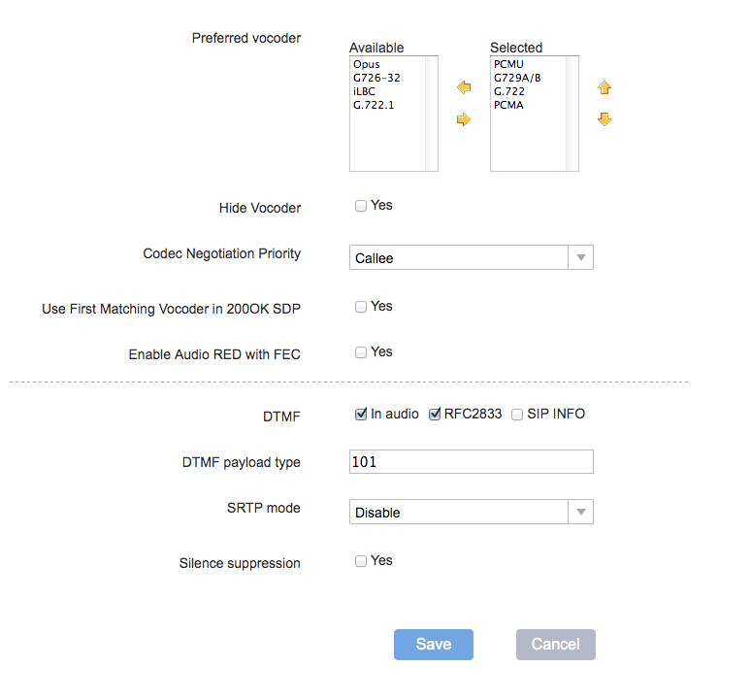The height and width of the screenshot is (700, 751).
Task: Click the right arrow to add a vocoder
Action: click(464, 119)
